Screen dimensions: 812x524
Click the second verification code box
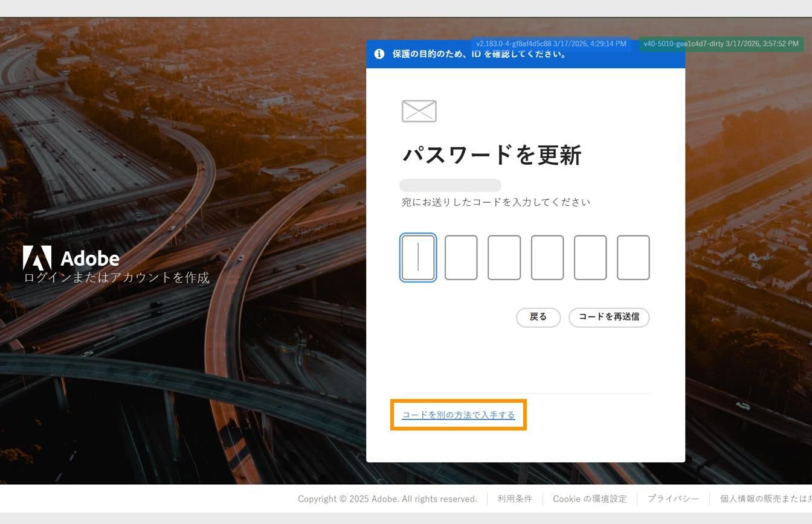(x=461, y=258)
